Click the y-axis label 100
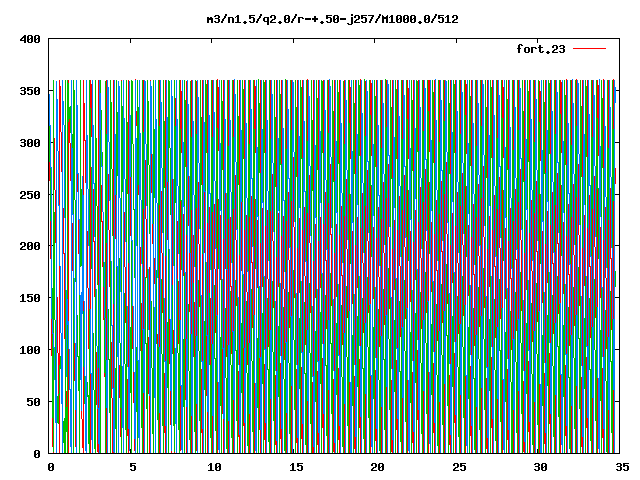 tap(30, 350)
